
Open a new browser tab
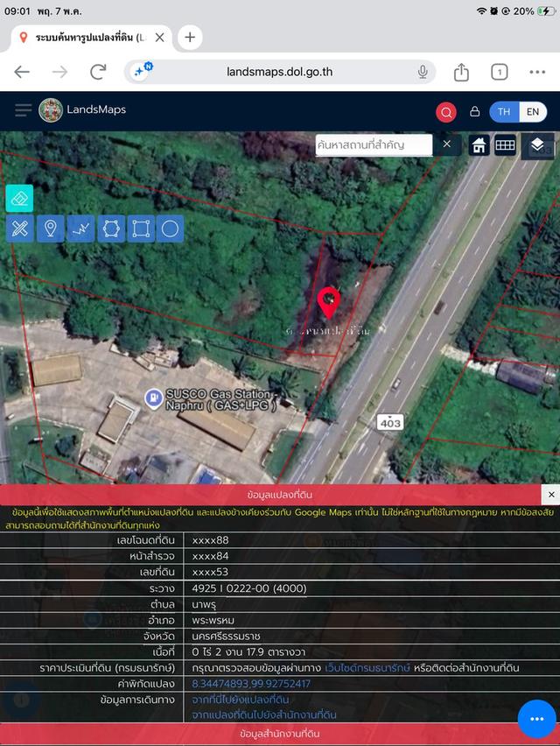[x=190, y=37]
